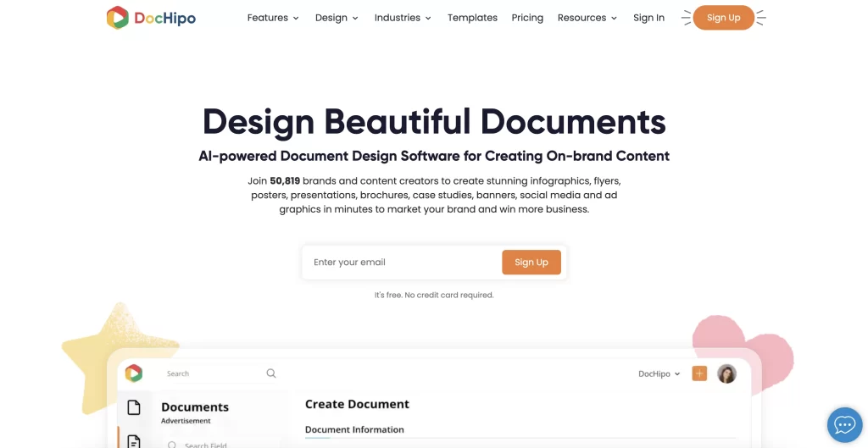868x448 pixels.
Task: Click the Documents heading in preview
Action: 195,407
